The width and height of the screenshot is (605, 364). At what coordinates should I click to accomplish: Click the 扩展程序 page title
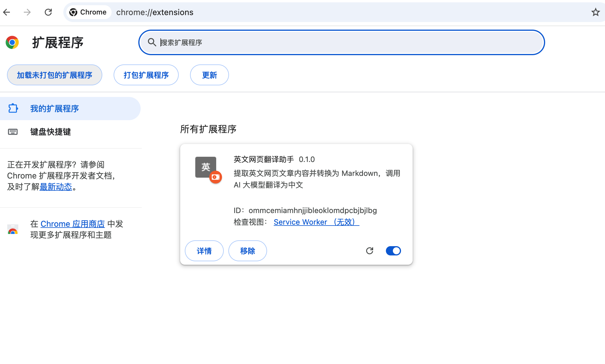coord(58,43)
